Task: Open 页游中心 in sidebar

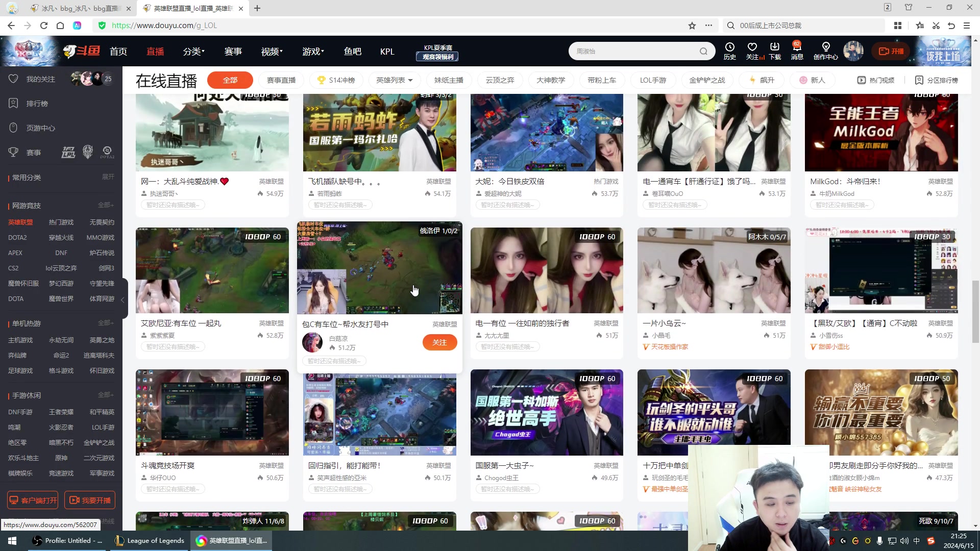Action: (40, 128)
